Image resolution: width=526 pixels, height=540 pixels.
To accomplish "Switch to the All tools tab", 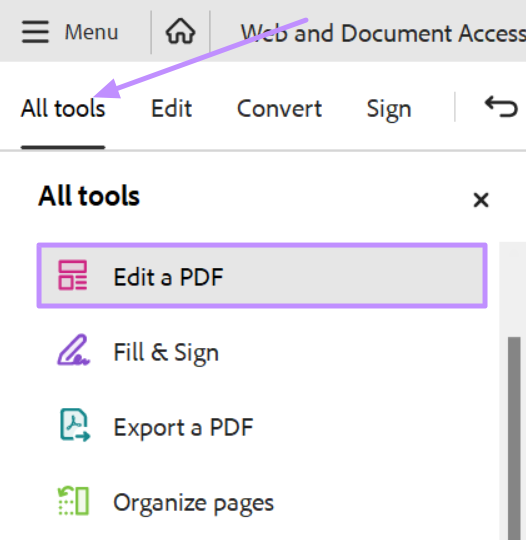I will pos(63,109).
